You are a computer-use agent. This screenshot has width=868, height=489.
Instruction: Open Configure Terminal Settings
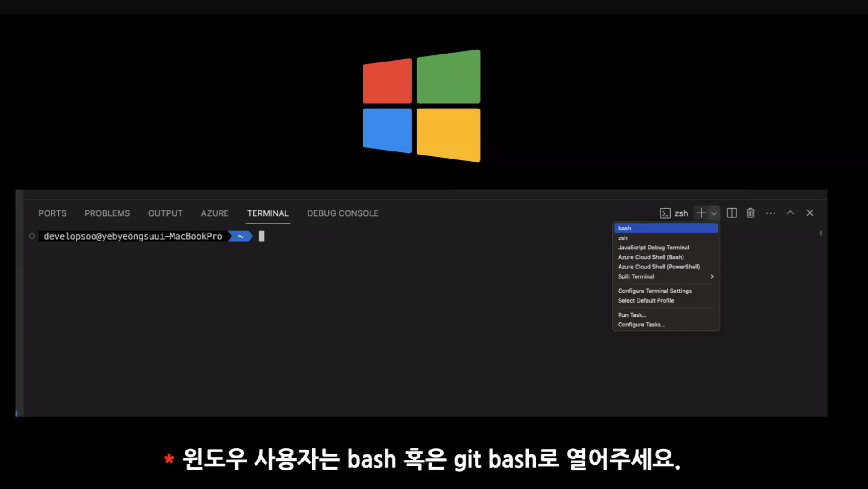click(x=655, y=291)
